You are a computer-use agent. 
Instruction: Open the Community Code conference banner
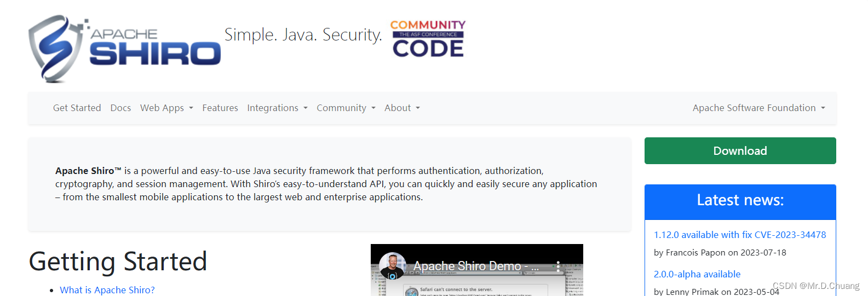[x=428, y=38]
